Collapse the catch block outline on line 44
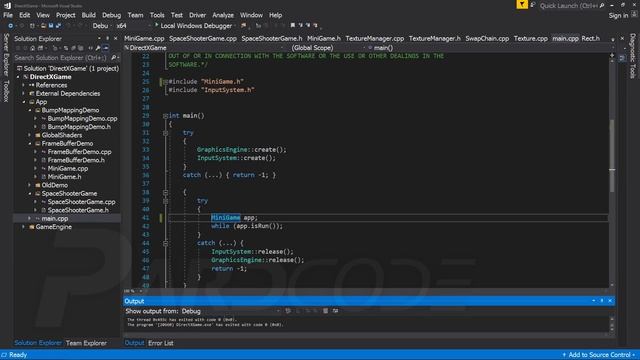Image resolution: width=640 pixels, height=360 pixels. 165,243
